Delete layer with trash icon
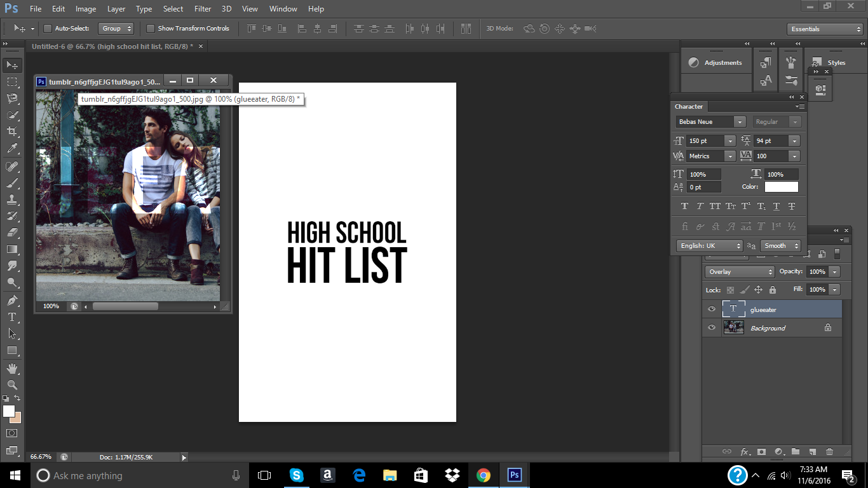The width and height of the screenshot is (868, 488). [829, 452]
